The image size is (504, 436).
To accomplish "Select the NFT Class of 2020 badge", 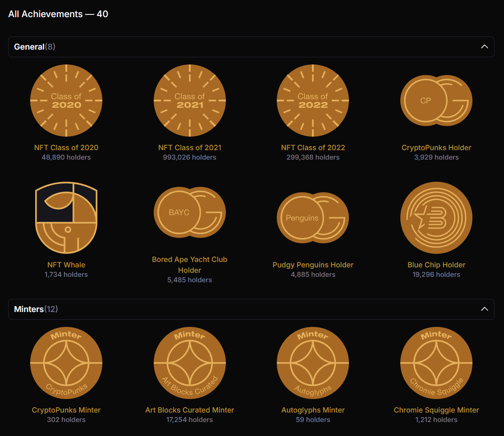I will (x=66, y=100).
